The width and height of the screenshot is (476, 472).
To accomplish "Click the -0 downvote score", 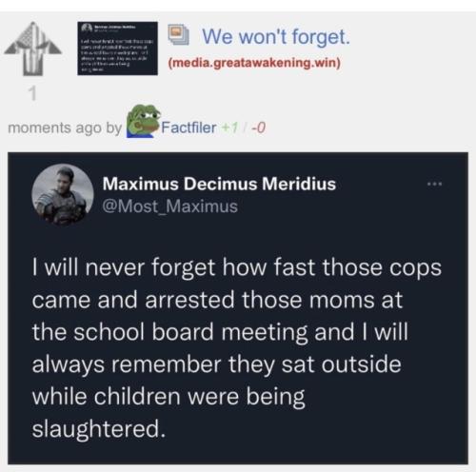I will click(x=258, y=128).
